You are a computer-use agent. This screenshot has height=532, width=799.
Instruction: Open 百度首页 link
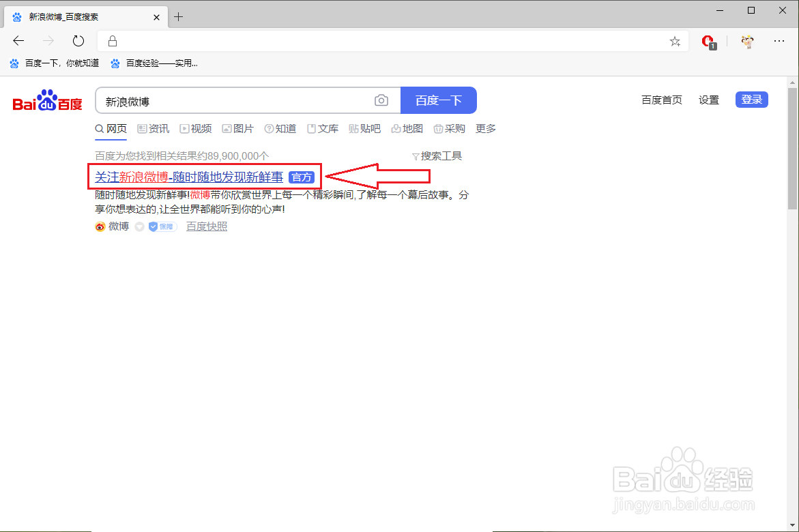click(x=661, y=100)
